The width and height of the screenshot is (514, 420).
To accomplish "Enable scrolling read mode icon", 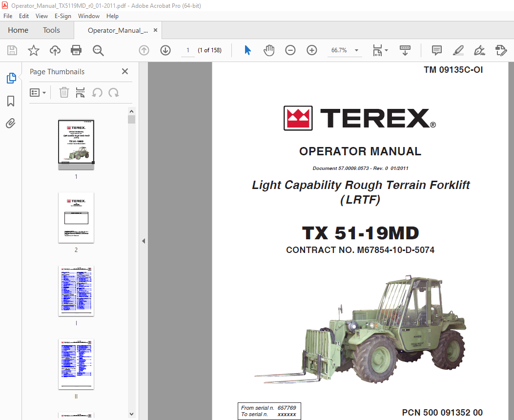I will pos(405,50).
